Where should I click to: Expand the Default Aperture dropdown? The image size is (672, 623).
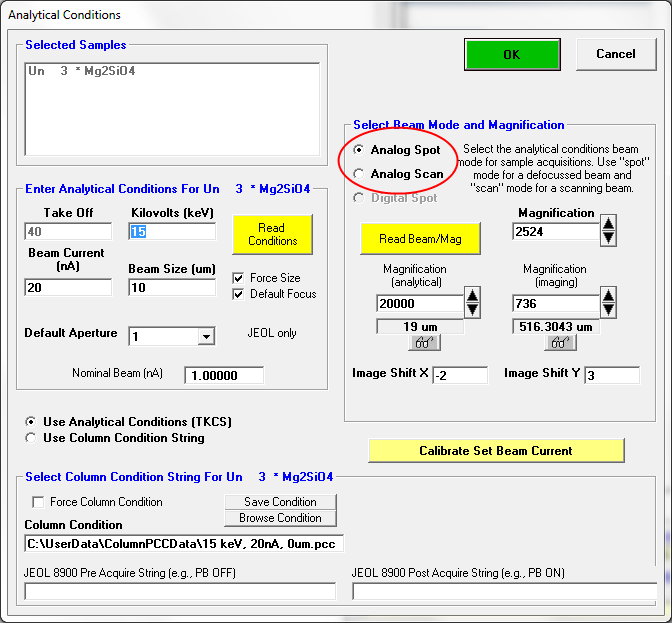click(206, 337)
